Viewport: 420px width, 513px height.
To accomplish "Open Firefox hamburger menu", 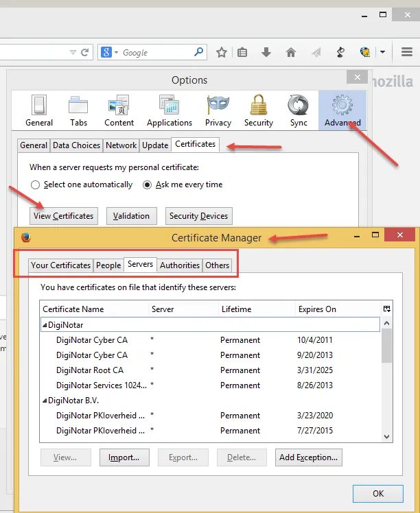I will coord(407,51).
